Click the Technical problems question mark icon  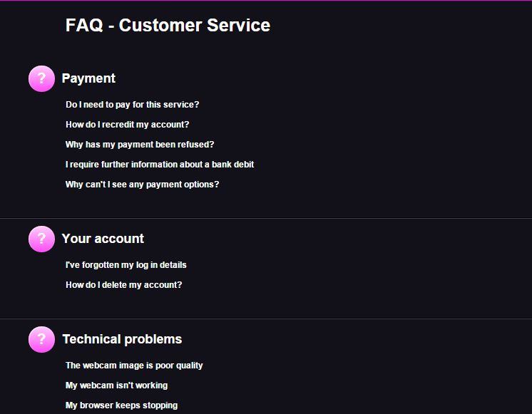click(41, 339)
